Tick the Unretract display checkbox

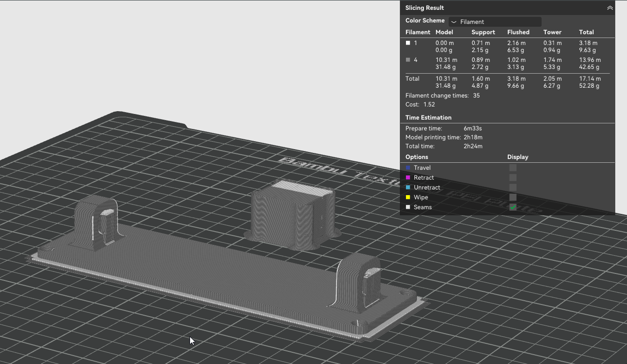pyautogui.click(x=513, y=187)
